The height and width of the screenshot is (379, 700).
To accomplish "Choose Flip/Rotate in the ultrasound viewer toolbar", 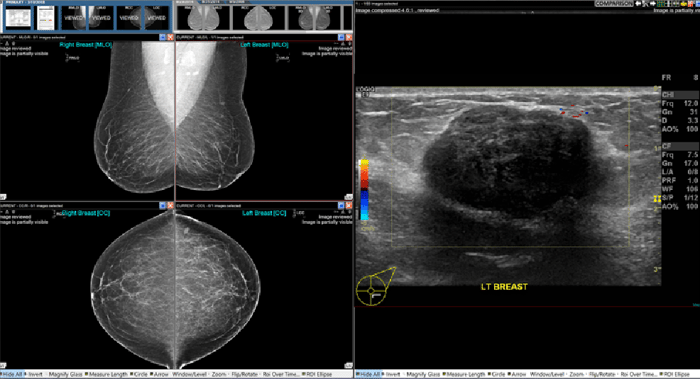I will (x=601, y=374).
